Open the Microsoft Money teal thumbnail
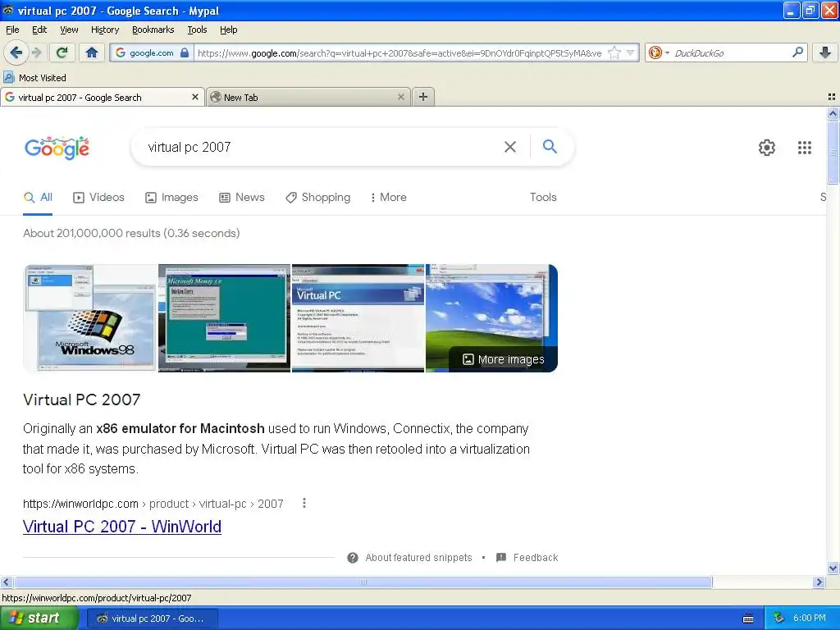Screen dimensions: 840x630 click(x=224, y=317)
